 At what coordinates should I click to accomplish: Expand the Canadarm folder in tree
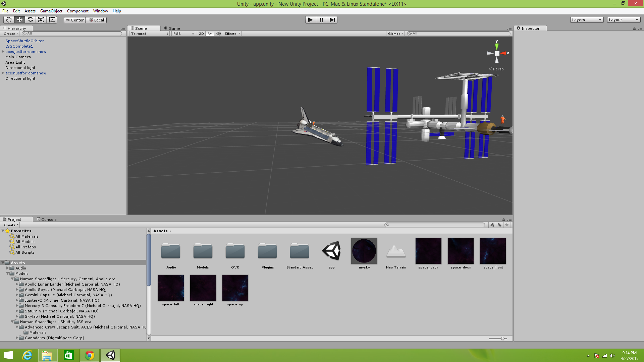click(17, 338)
